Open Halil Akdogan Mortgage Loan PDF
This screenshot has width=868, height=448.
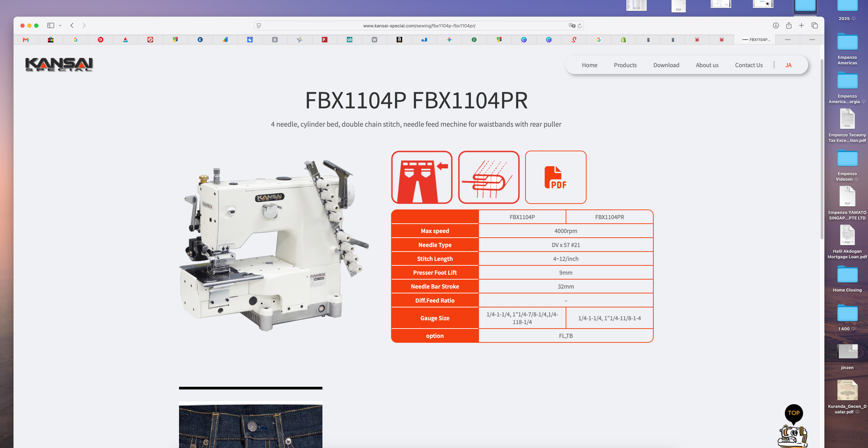click(847, 242)
